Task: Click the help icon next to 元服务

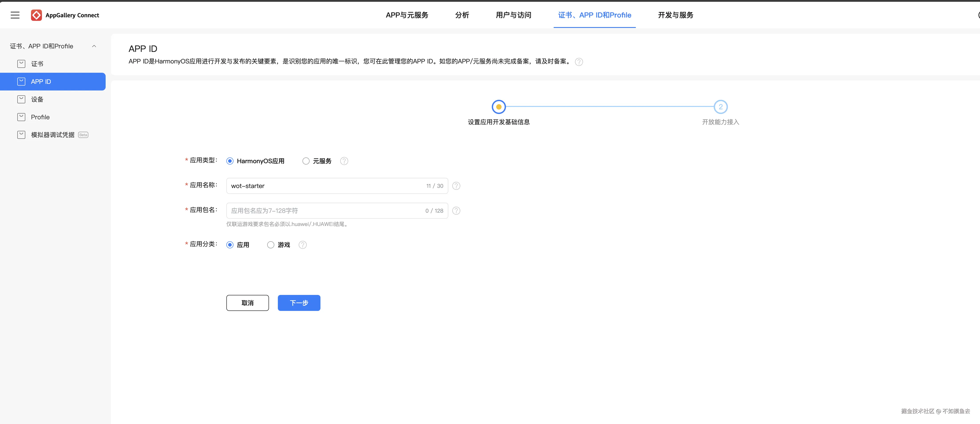Action: click(344, 161)
